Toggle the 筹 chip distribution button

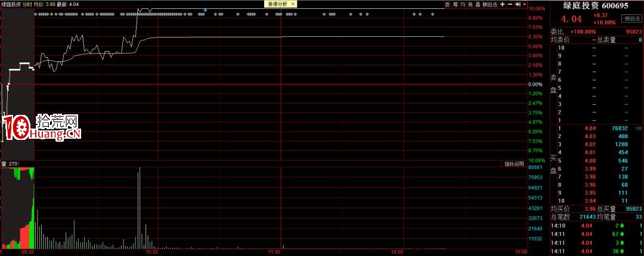click(455, 4)
